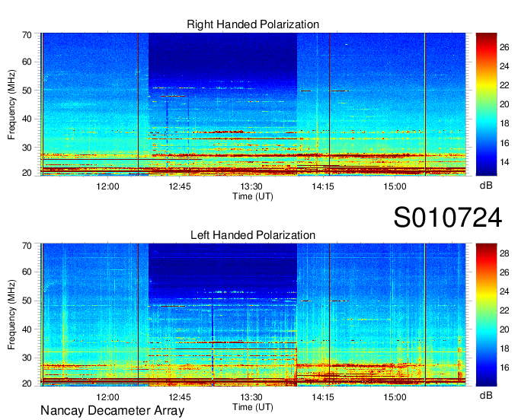Click the 30 frequency tick of bottom plot
The width and height of the screenshot is (518, 420).
[x=27, y=358]
